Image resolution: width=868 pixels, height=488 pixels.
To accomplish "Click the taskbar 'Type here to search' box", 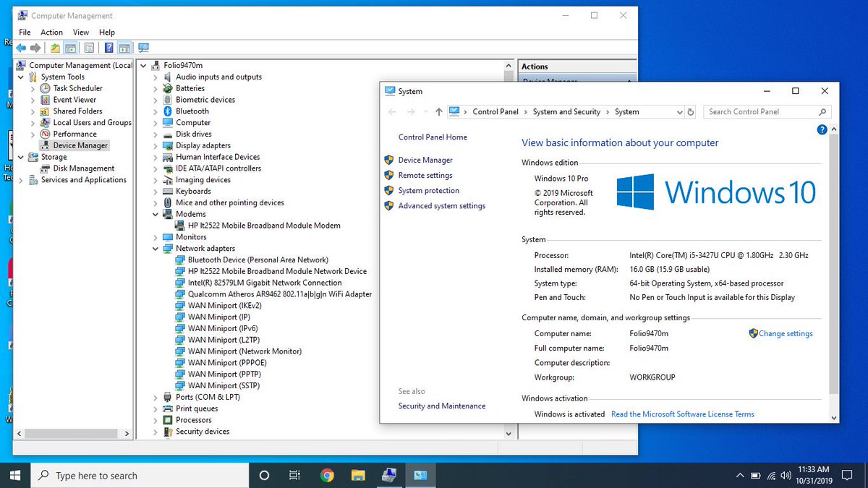I will pos(140,475).
